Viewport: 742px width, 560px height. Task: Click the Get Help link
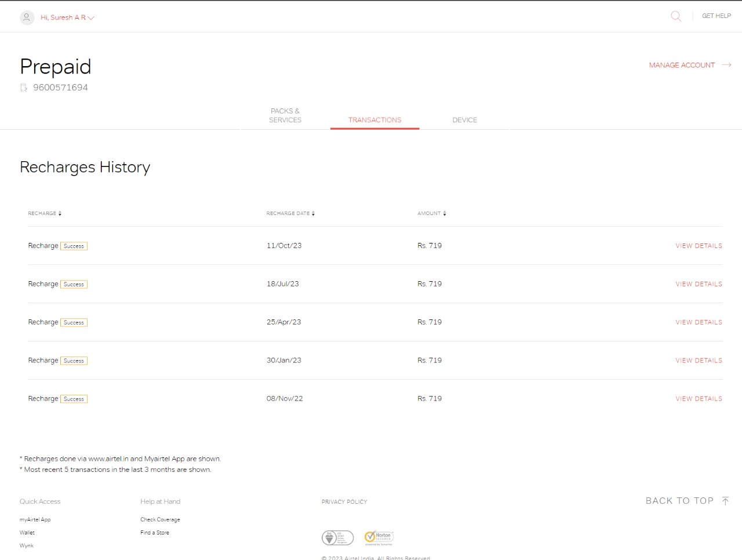pyautogui.click(x=716, y=16)
